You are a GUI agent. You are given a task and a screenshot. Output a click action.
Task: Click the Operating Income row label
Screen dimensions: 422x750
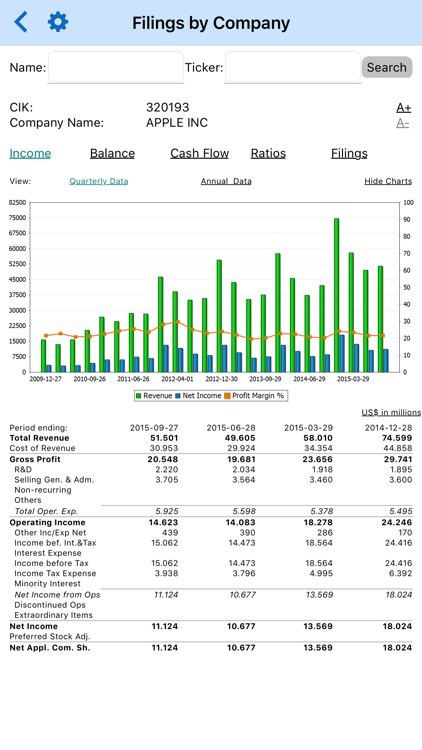click(47, 522)
